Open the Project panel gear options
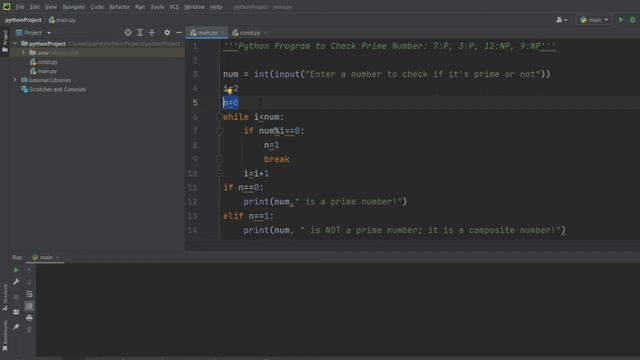The image size is (640, 360). [x=167, y=33]
